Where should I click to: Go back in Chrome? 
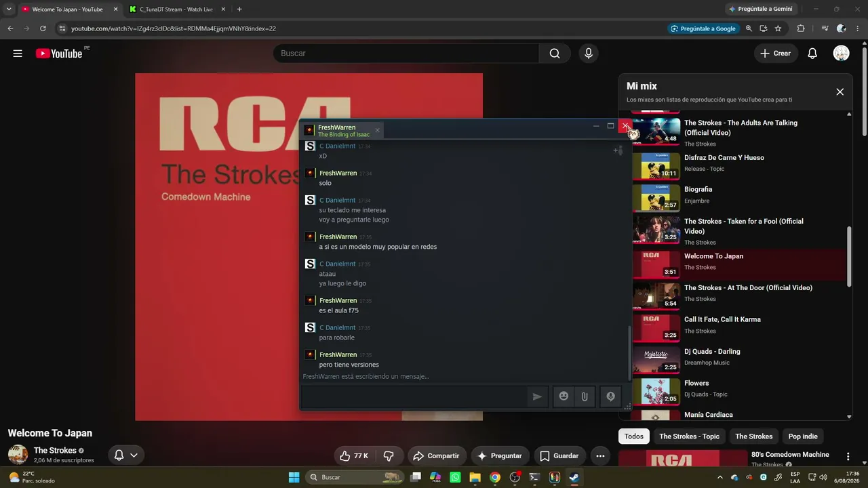[10, 28]
